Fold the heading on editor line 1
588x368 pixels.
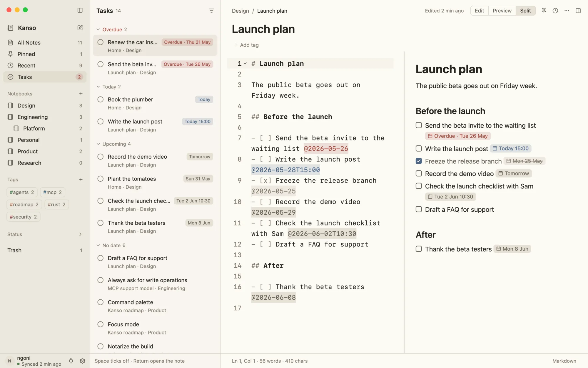point(245,64)
